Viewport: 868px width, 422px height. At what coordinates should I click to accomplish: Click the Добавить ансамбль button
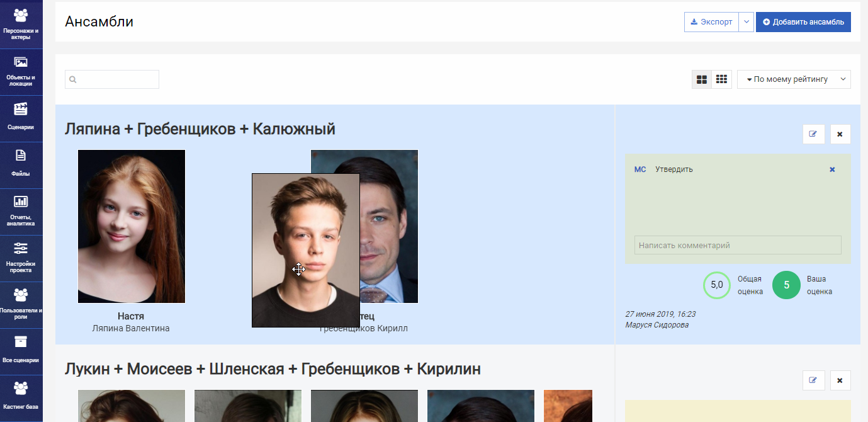pyautogui.click(x=803, y=22)
